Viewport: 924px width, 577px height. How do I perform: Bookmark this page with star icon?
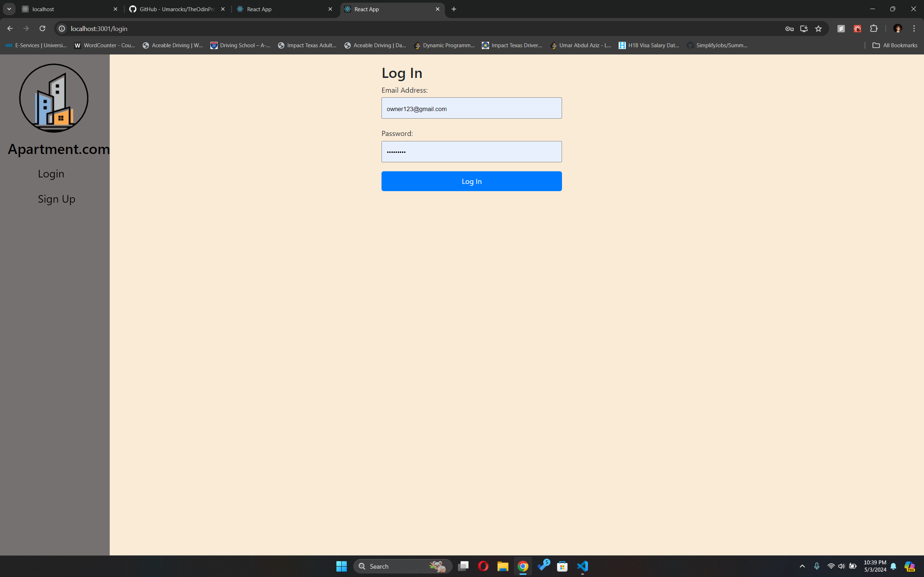tap(818, 28)
